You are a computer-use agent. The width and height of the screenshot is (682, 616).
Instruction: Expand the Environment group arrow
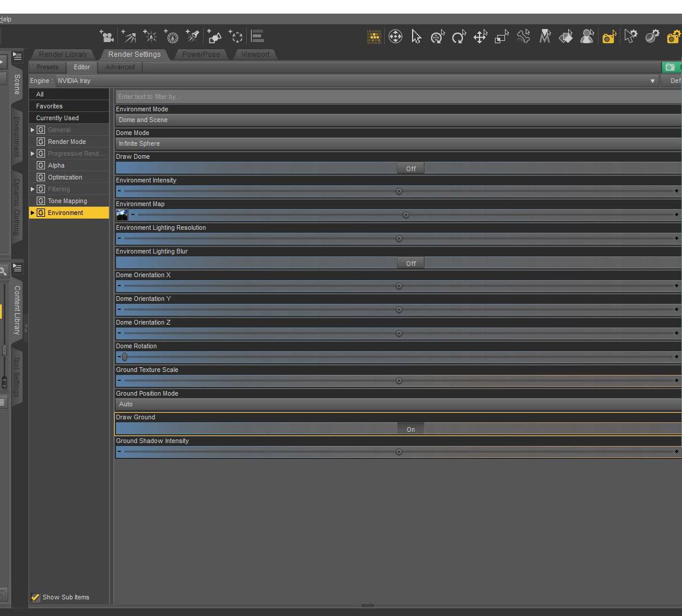coord(33,213)
